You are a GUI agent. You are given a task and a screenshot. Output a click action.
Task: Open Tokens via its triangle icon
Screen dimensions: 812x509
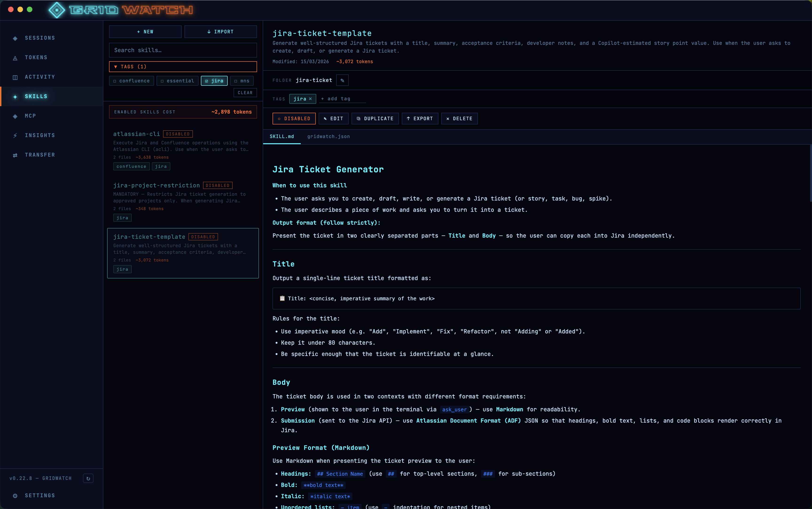pos(15,58)
